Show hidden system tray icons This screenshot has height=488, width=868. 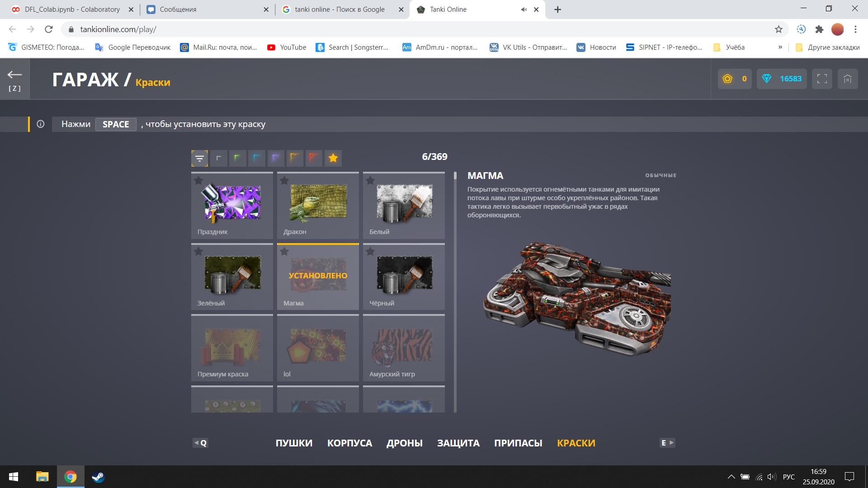(731, 477)
